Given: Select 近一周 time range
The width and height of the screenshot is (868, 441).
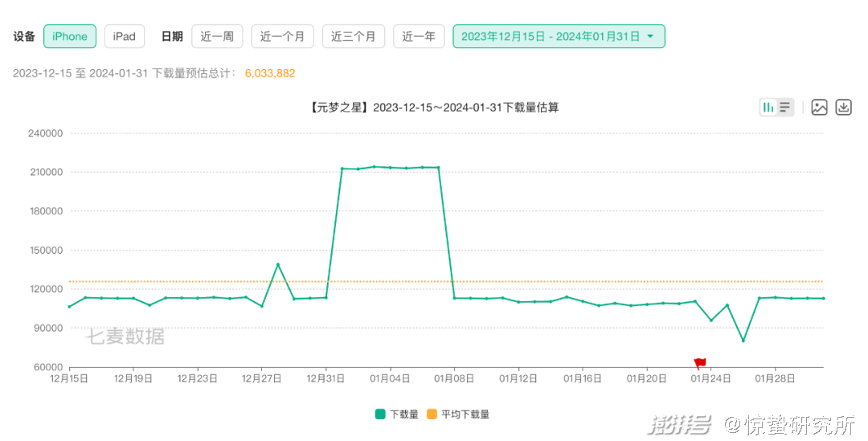Looking at the screenshot, I should [217, 36].
